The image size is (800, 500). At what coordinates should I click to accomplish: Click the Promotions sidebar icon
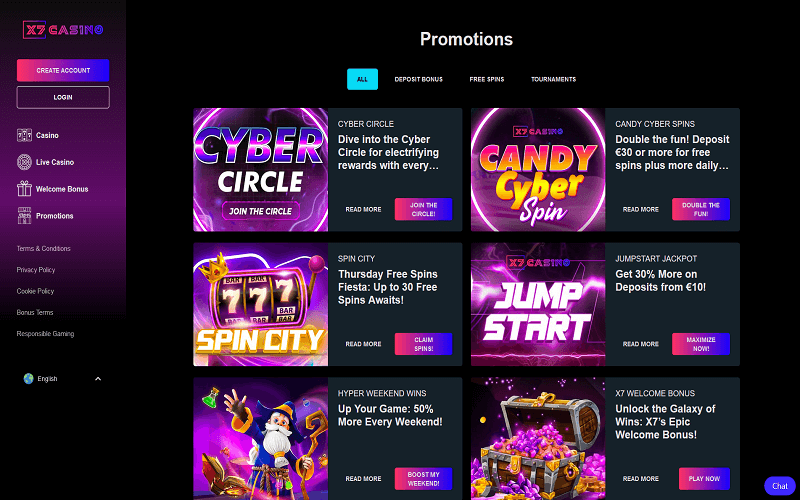coord(24,216)
